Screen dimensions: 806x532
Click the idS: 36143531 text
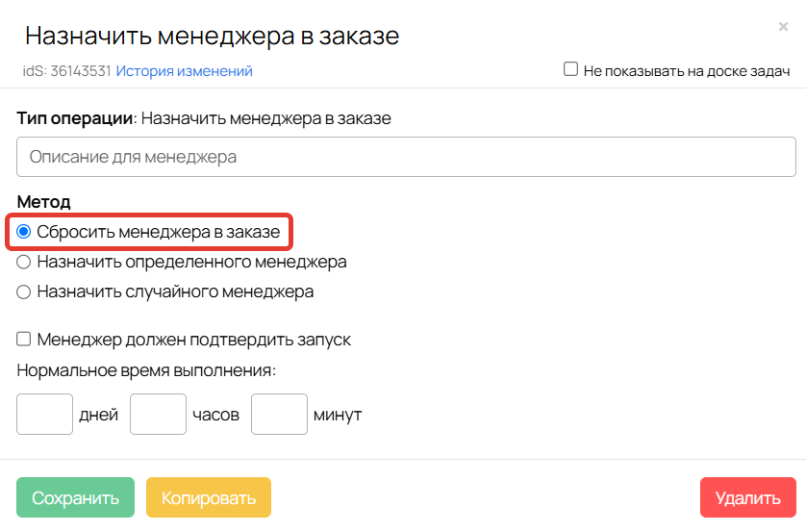[66, 71]
